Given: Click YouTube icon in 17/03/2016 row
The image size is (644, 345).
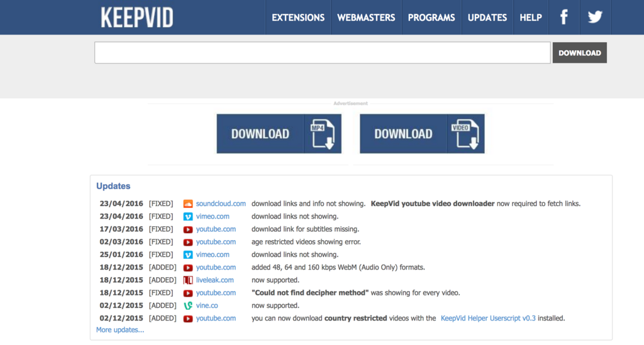Looking at the screenshot, I should coord(187,229).
